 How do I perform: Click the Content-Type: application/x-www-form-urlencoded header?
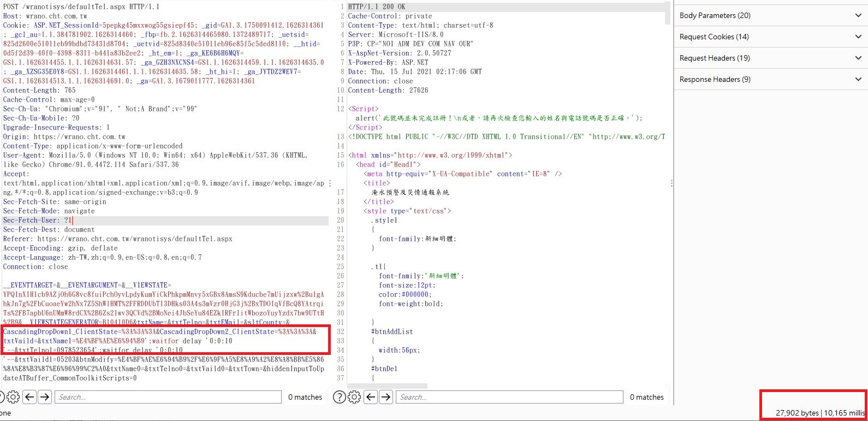pyautogui.click(x=93, y=146)
